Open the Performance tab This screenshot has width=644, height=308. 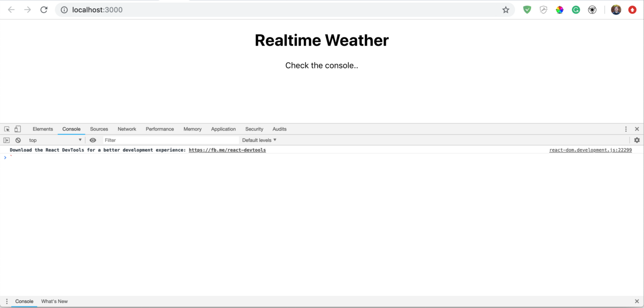tap(160, 129)
